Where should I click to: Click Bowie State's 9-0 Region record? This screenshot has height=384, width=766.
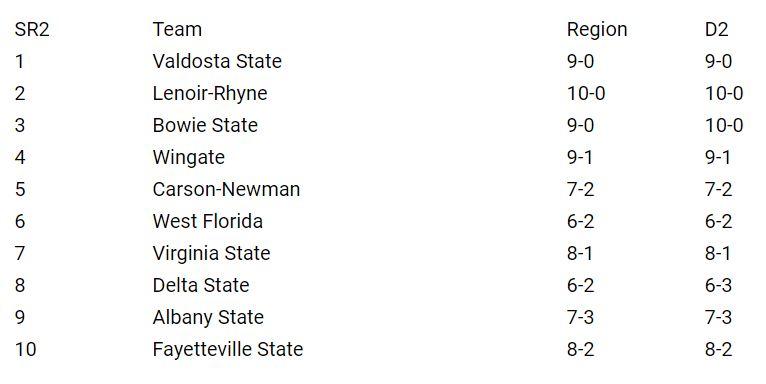(x=580, y=126)
